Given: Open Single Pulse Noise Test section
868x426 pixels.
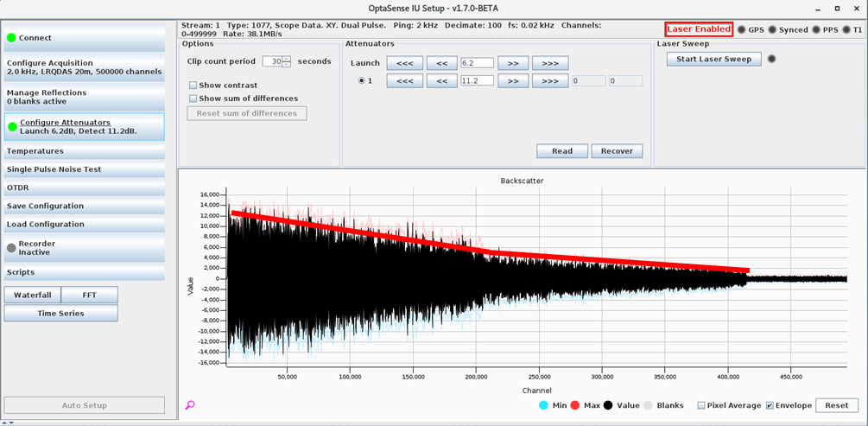Looking at the screenshot, I should coord(84,169).
